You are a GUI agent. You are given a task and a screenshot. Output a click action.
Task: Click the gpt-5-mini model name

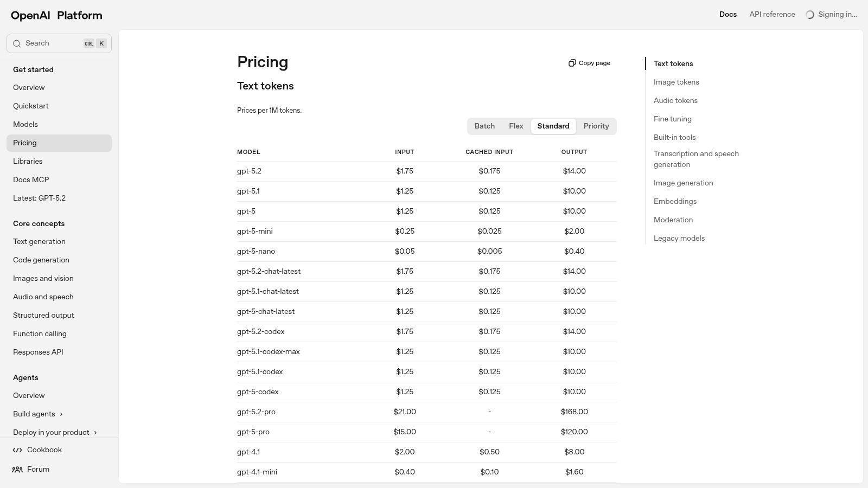tap(255, 232)
